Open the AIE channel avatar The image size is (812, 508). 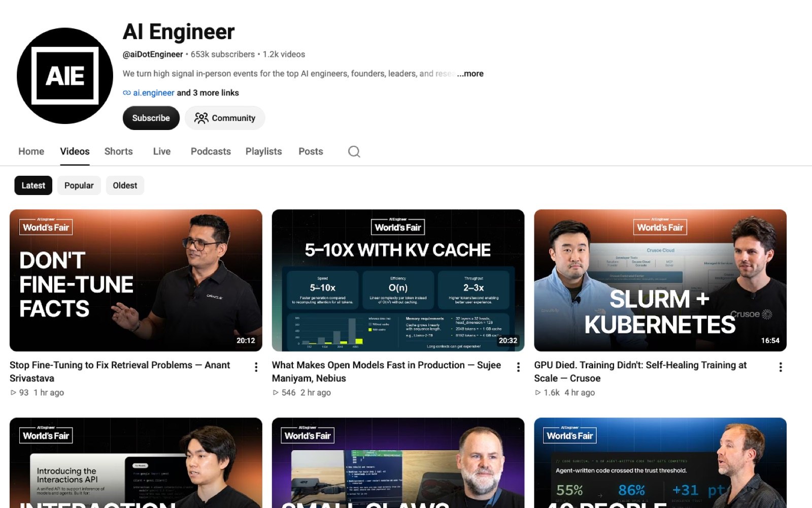click(x=65, y=76)
